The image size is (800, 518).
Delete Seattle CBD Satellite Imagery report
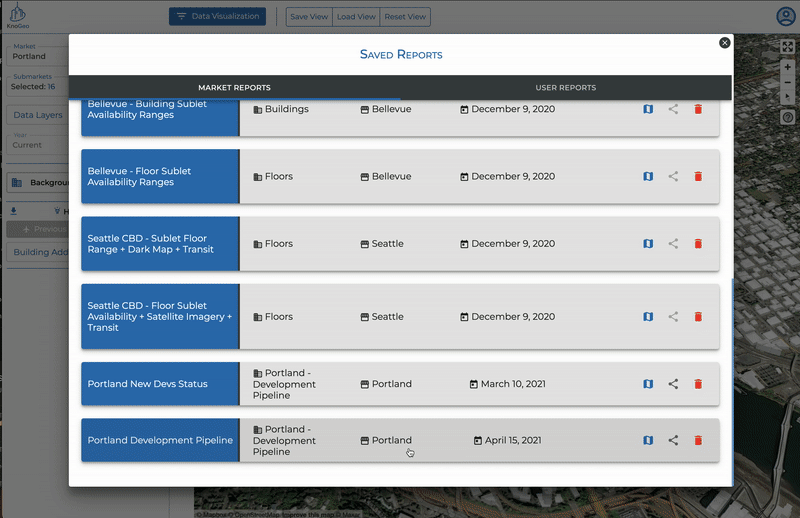pyautogui.click(x=698, y=316)
